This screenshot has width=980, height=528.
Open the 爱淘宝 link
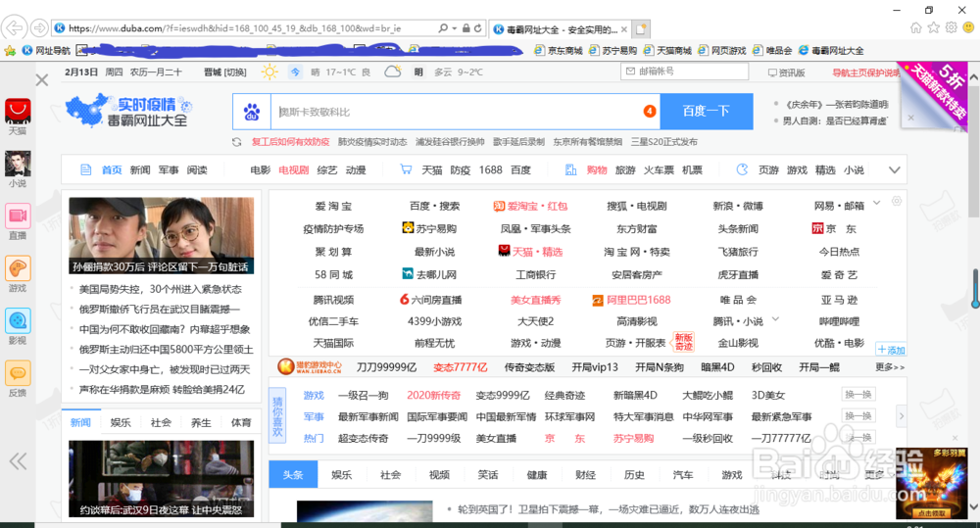tap(333, 206)
